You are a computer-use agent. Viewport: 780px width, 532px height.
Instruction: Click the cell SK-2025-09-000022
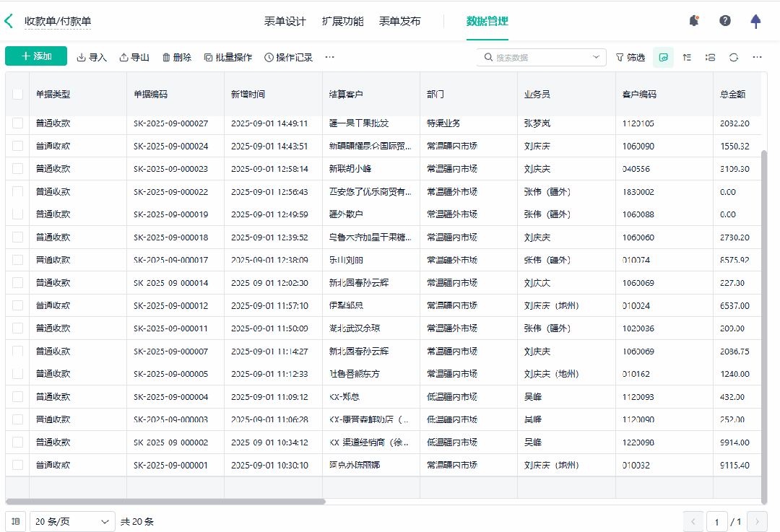(x=170, y=192)
